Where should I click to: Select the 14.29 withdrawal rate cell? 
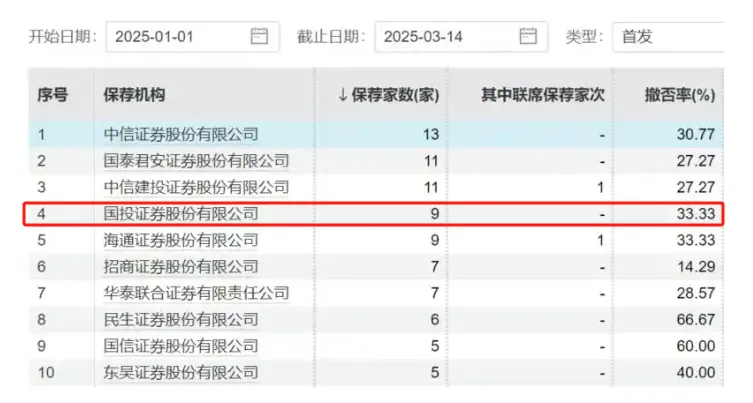696,267
